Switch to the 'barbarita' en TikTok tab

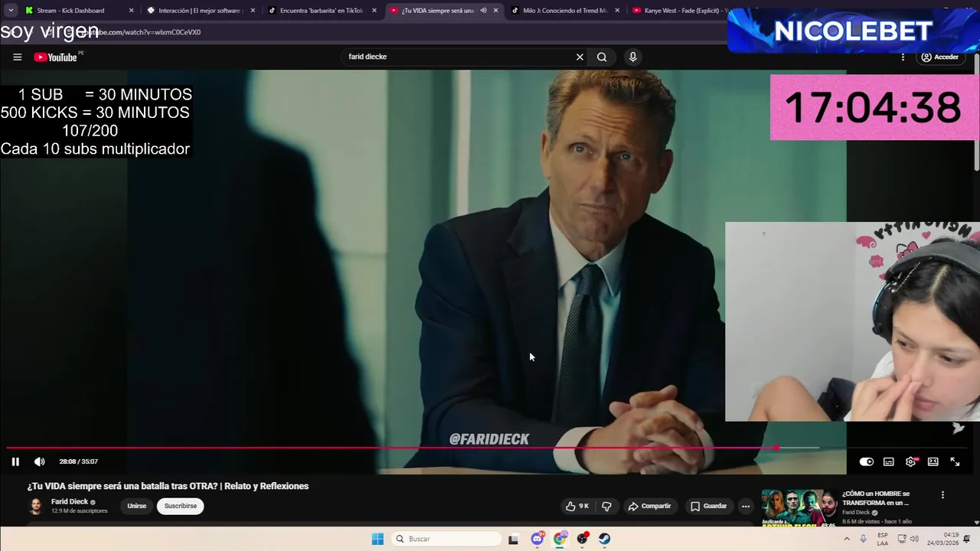tap(321, 11)
